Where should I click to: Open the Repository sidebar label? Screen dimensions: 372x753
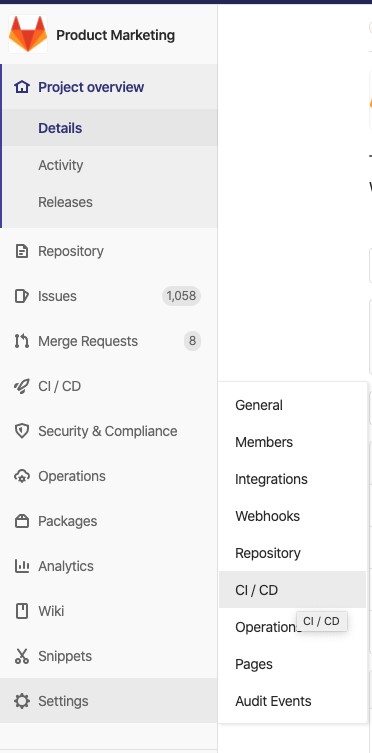(71, 251)
